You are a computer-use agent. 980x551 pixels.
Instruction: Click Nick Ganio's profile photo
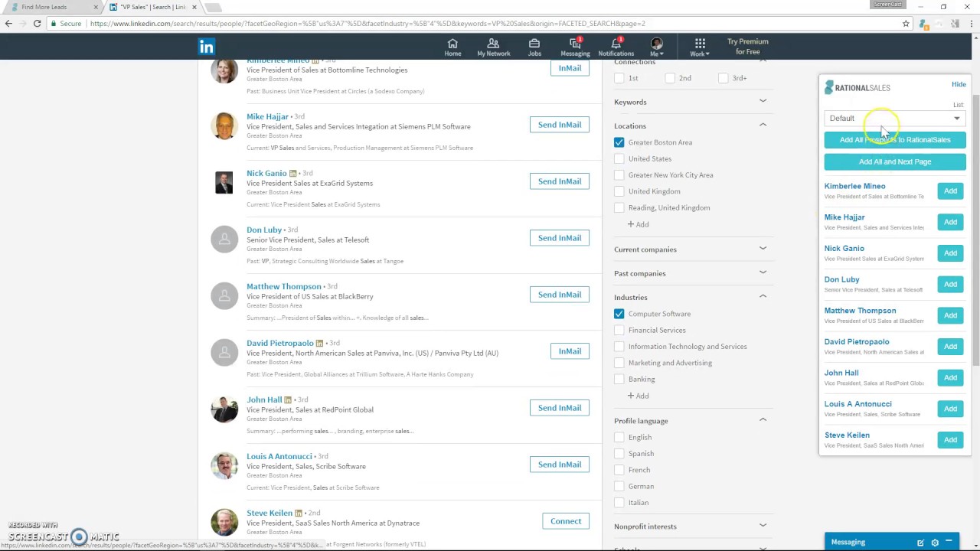pyautogui.click(x=224, y=183)
